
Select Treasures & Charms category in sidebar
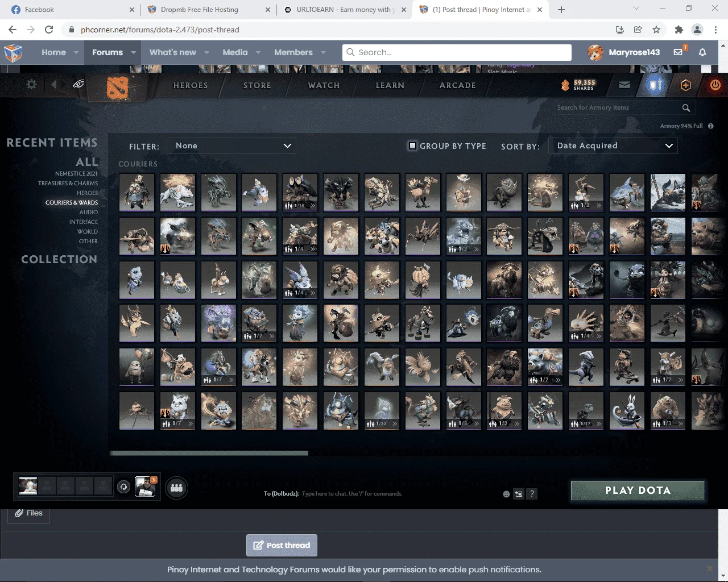(68, 183)
